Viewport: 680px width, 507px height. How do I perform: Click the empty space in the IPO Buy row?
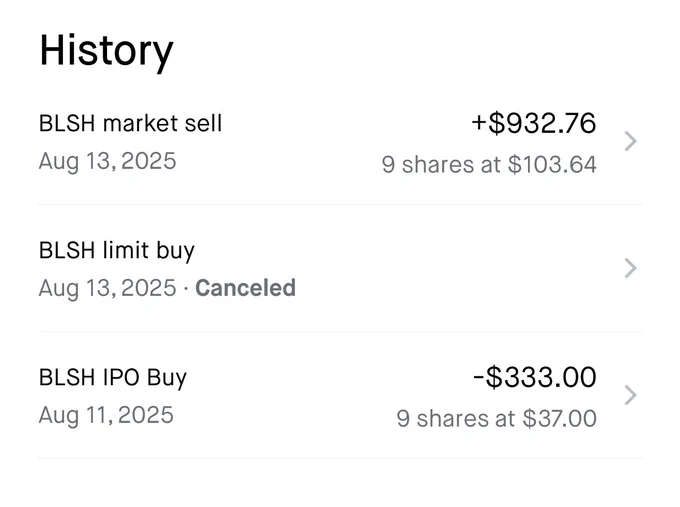click(286, 396)
